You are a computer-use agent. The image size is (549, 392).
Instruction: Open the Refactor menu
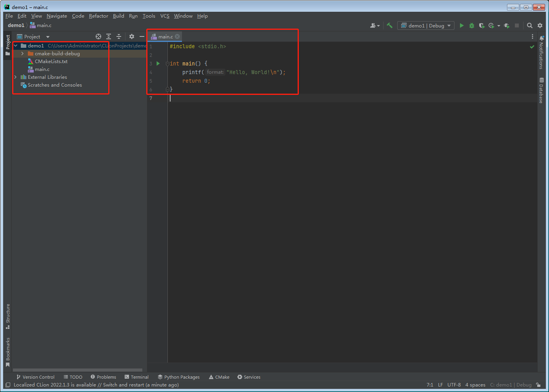[98, 16]
